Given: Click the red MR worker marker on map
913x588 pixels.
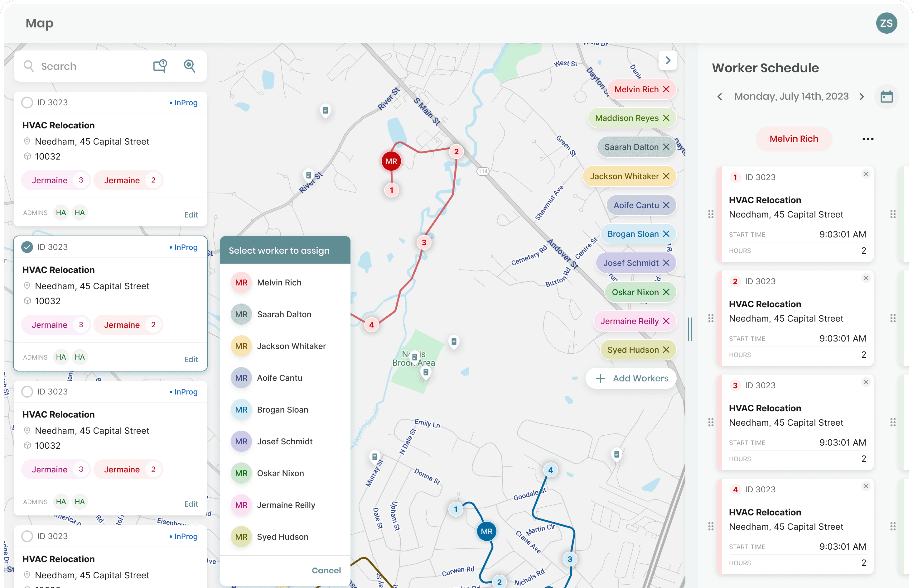Looking at the screenshot, I should point(391,161).
